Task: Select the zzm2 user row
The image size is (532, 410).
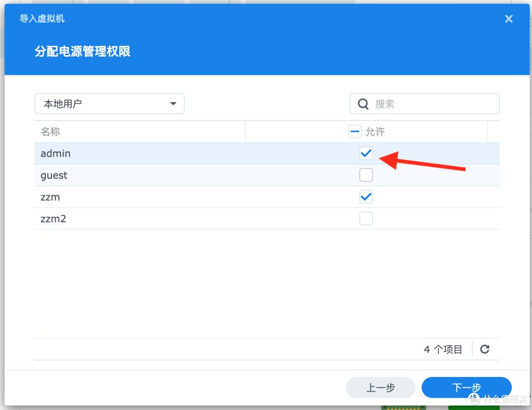Action: (x=148, y=218)
